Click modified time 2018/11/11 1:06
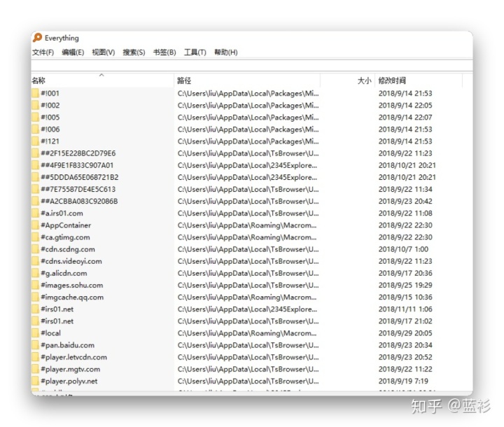The width and height of the screenshot is (504, 427). click(405, 309)
